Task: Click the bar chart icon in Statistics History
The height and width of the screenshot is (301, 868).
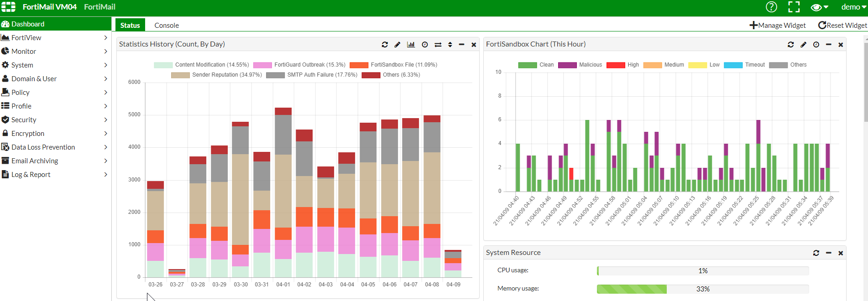Action: (x=411, y=45)
